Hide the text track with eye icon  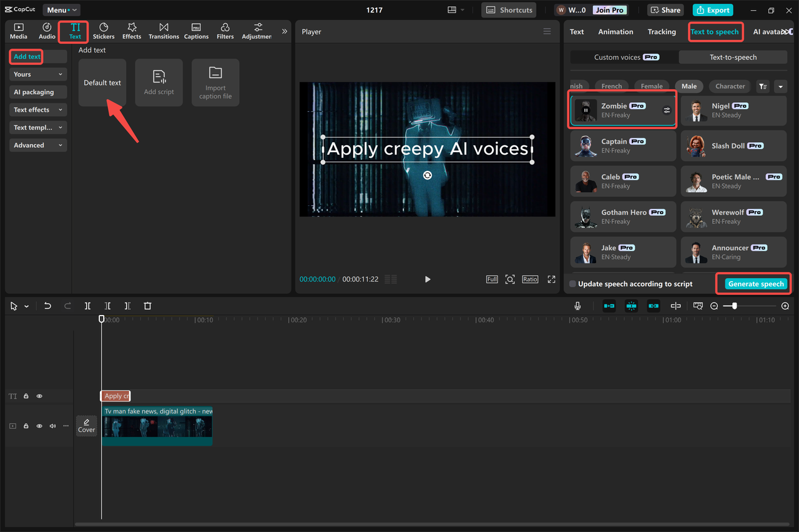point(39,396)
